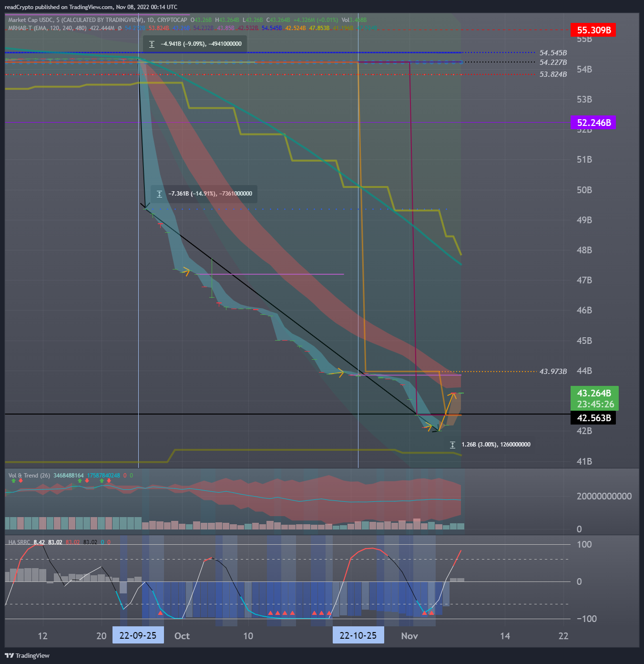Click the HA SRRC indicator legend
Image resolution: width=644 pixels, height=664 pixels.
(19, 542)
